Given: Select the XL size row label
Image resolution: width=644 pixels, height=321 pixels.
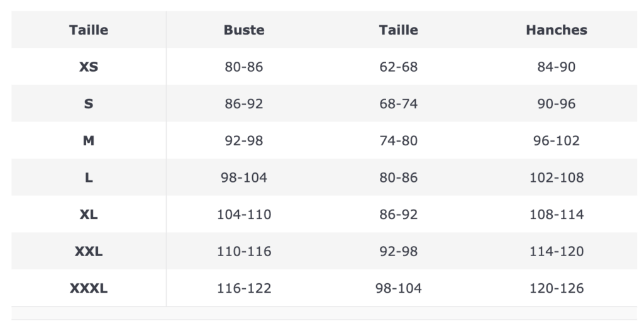Looking at the screenshot, I should [x=89, y=215].
